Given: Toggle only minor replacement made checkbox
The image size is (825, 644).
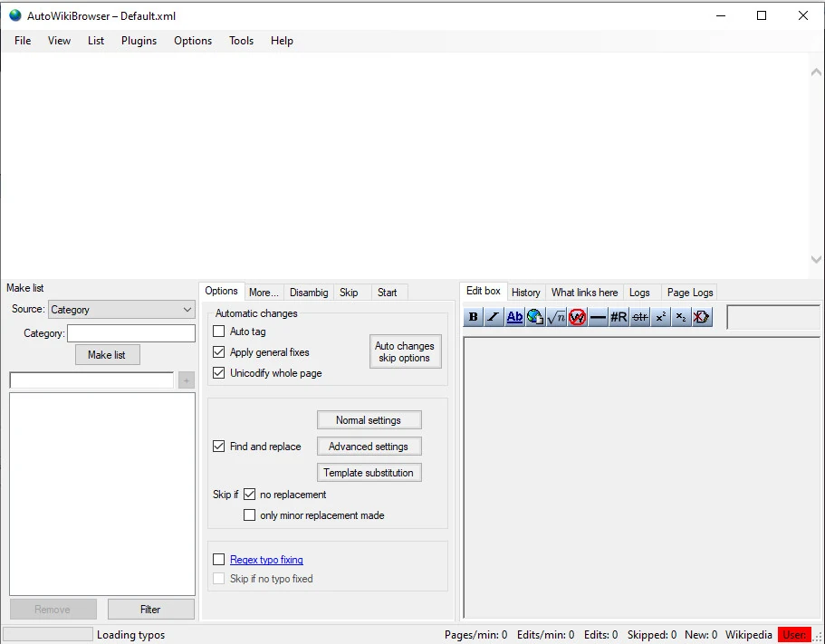Looking at the screenshot, I should tap(250, 515).
